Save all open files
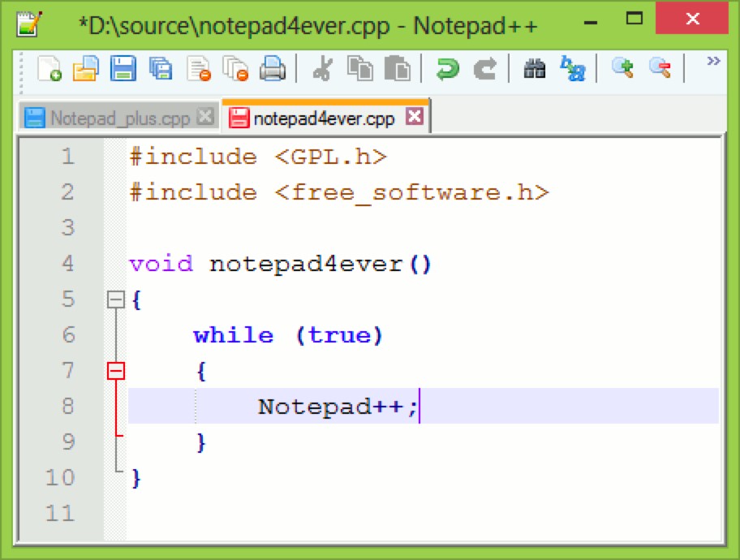Image resolution: width=740 pixels, height=560 pixels. (x=160, y=70)
